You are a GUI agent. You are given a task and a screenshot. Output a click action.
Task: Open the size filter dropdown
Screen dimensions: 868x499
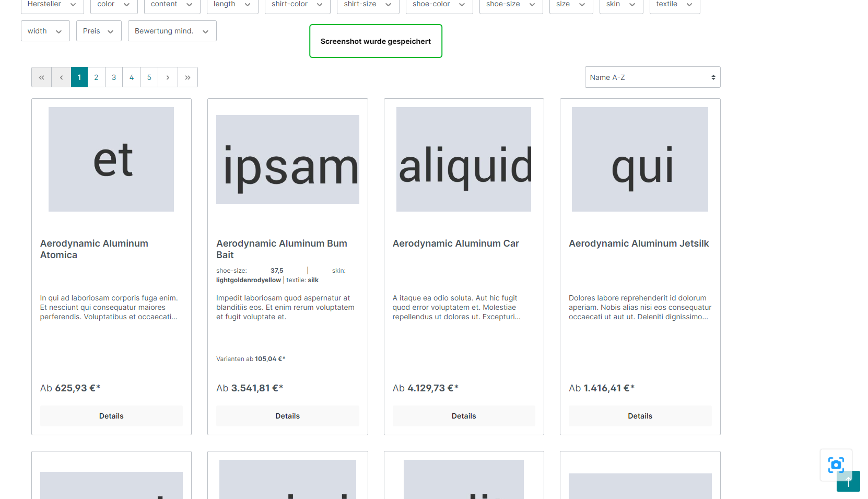571,4
